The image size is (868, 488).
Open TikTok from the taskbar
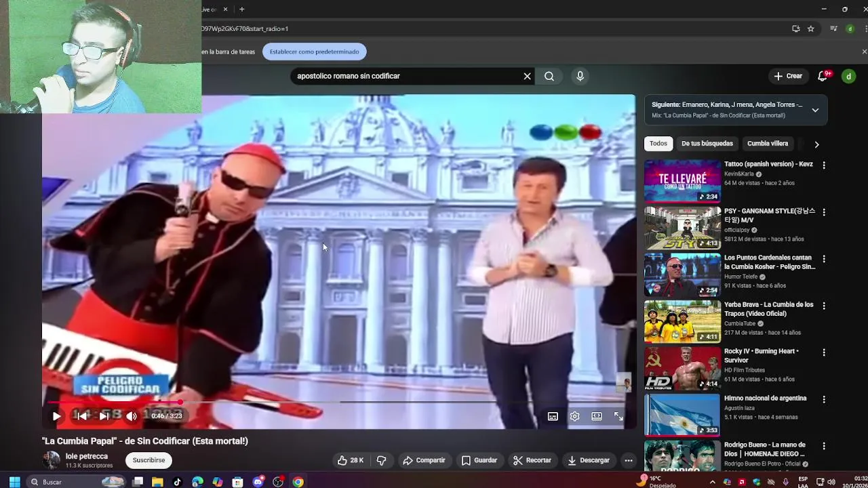(x=177, y=482)
